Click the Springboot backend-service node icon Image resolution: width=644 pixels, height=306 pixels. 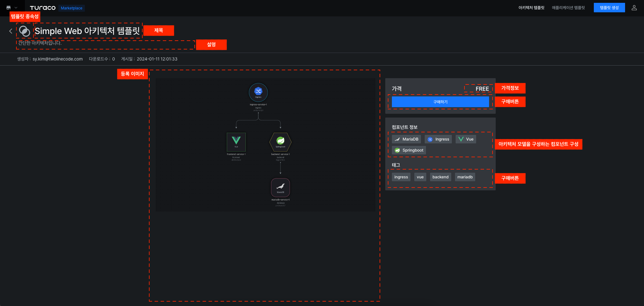click(281, 142)
